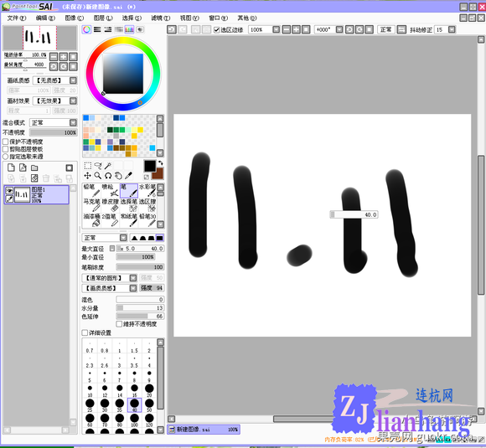Toggle the 选区边缘 checkbox
Image resolution: width=486 pixels, height=448 pixels.
pos(217,30)
